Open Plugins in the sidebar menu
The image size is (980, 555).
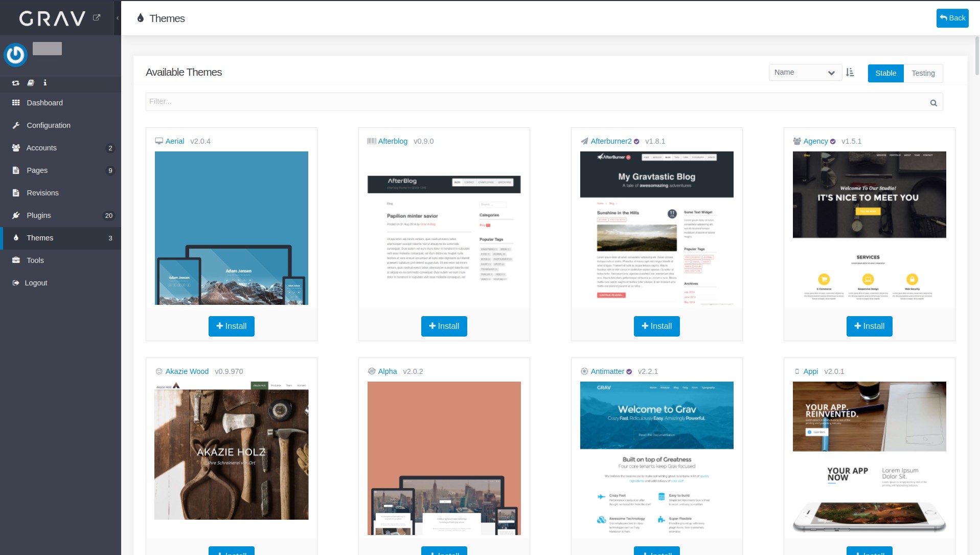(x=39, y=215)
